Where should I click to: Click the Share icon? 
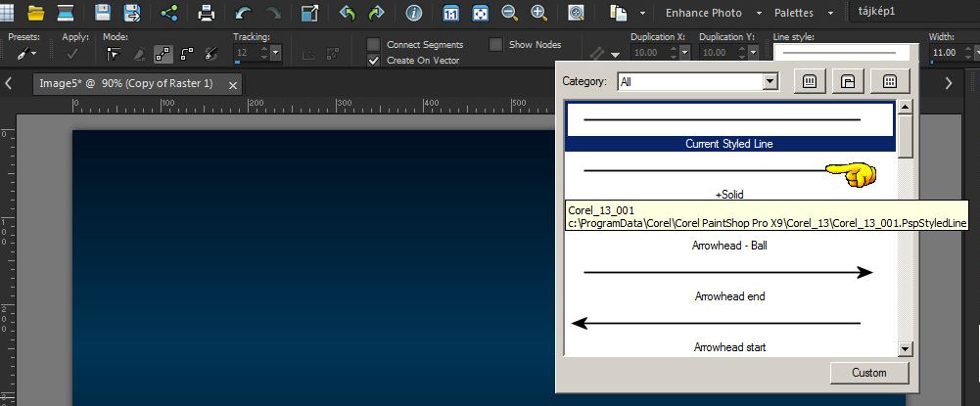coord(169,14)
